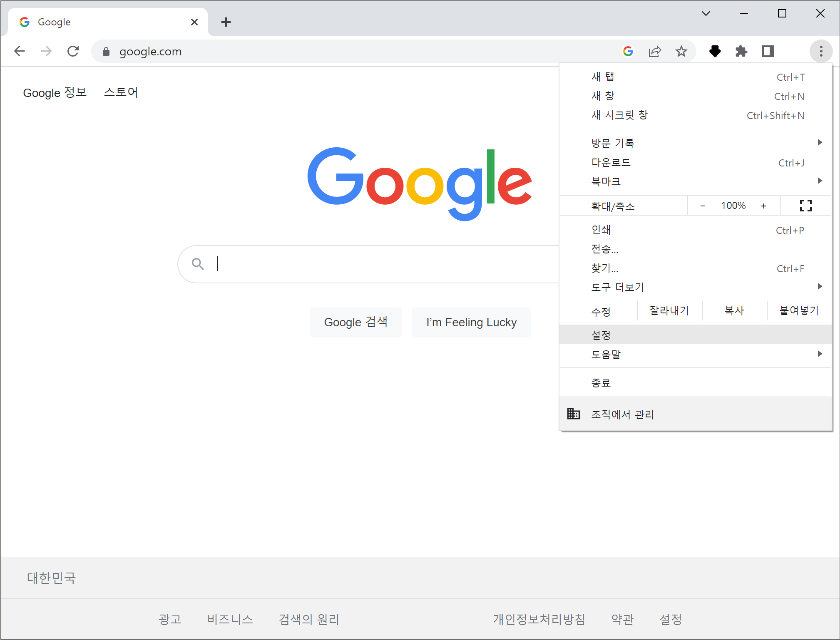Toggle the side panel icon
The height and width of the screenshot is (640, 840).
[768, 51]
